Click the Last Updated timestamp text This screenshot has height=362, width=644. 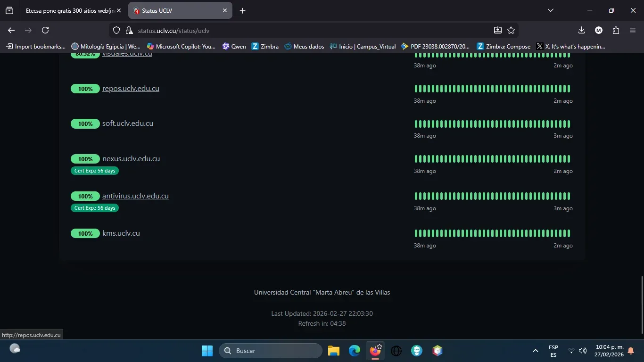click(322, 313)
